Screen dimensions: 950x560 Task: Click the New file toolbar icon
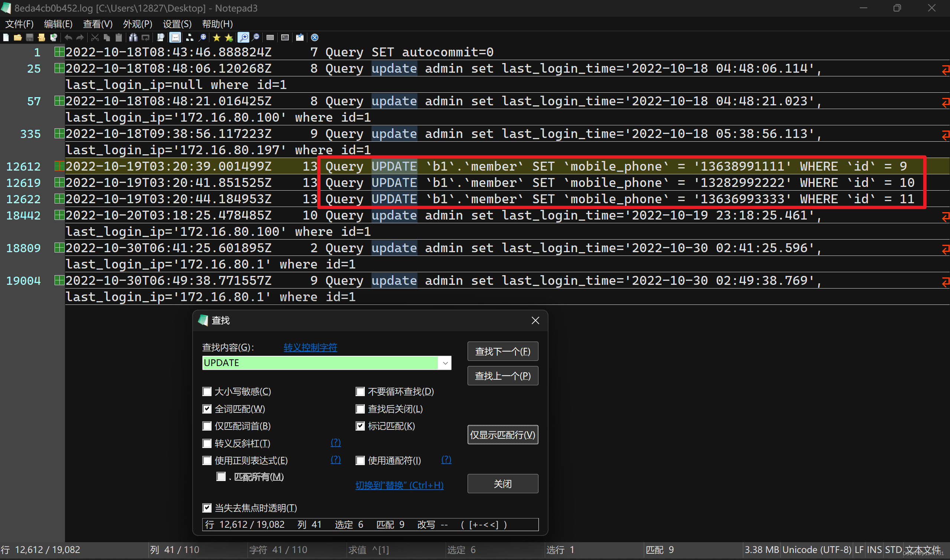(6, 37)
